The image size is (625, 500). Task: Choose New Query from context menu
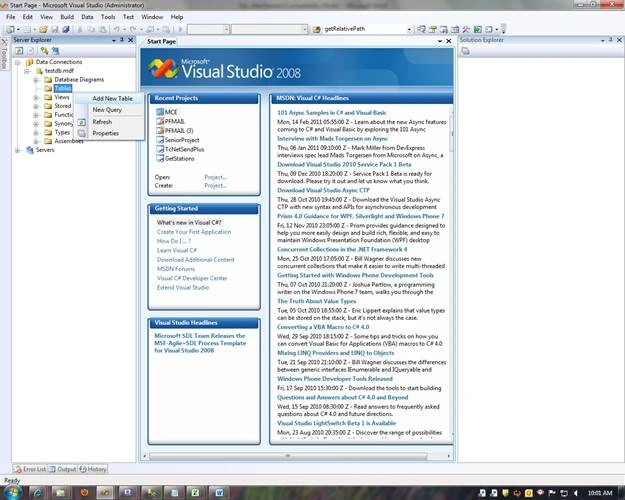[109, 110]
